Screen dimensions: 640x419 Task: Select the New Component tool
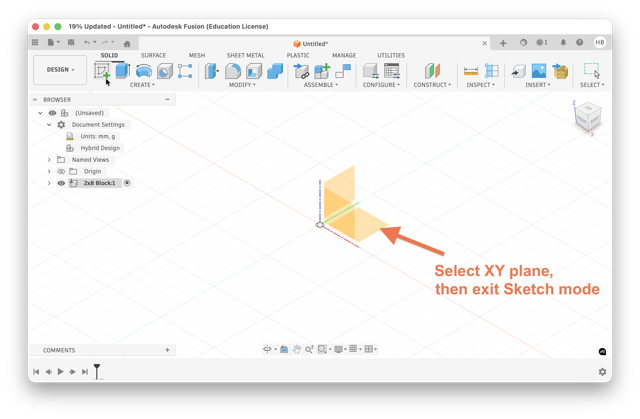tap(322, 71)
